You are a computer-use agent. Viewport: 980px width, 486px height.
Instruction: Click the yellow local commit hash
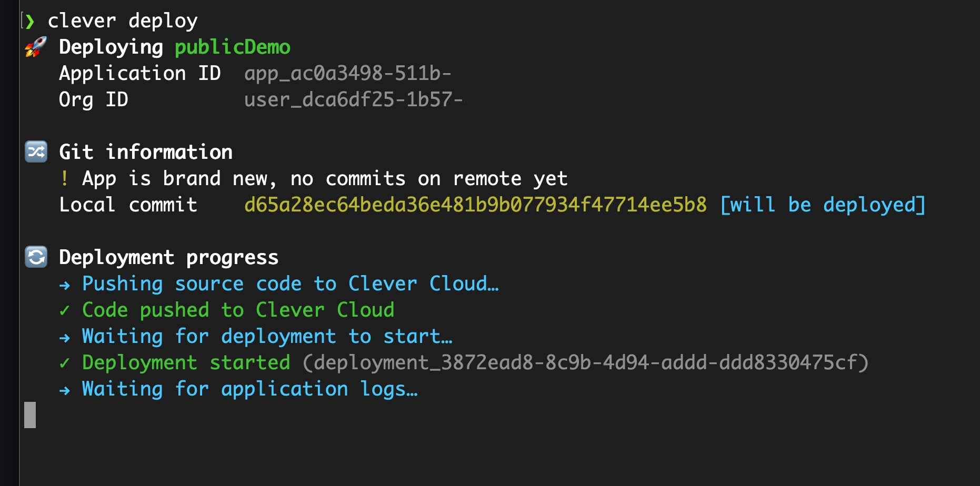pyautogui.click(x=475, y=205)
